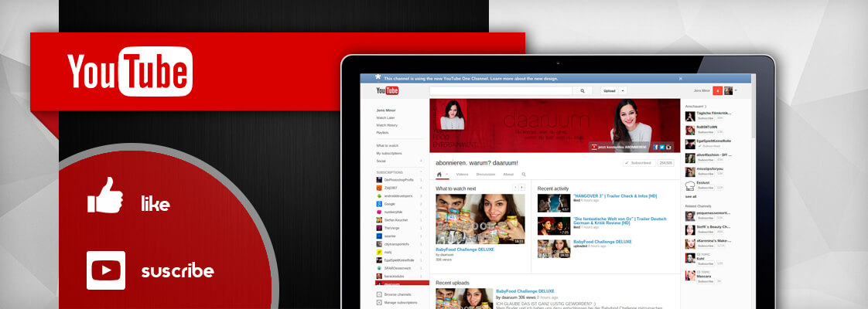Go to the previous What to watch next video
This screenshot has height=309, width=868.
click(x=514, y=188)
